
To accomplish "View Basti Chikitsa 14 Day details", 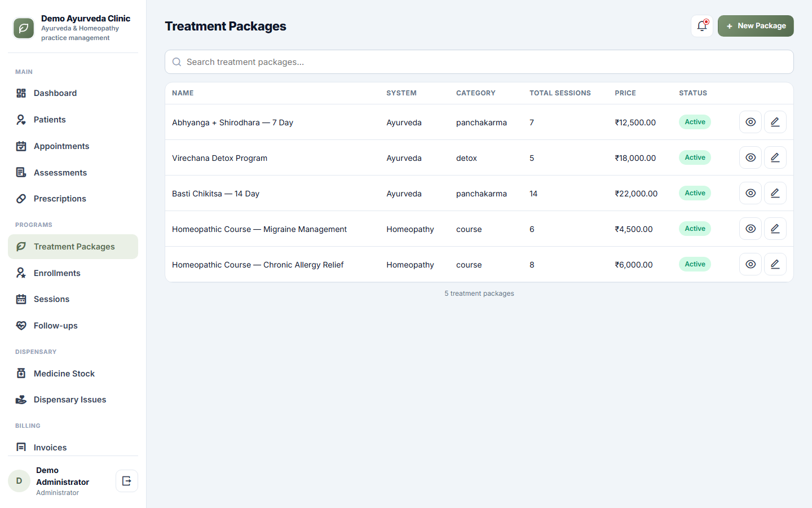I will tap(751, 193).
